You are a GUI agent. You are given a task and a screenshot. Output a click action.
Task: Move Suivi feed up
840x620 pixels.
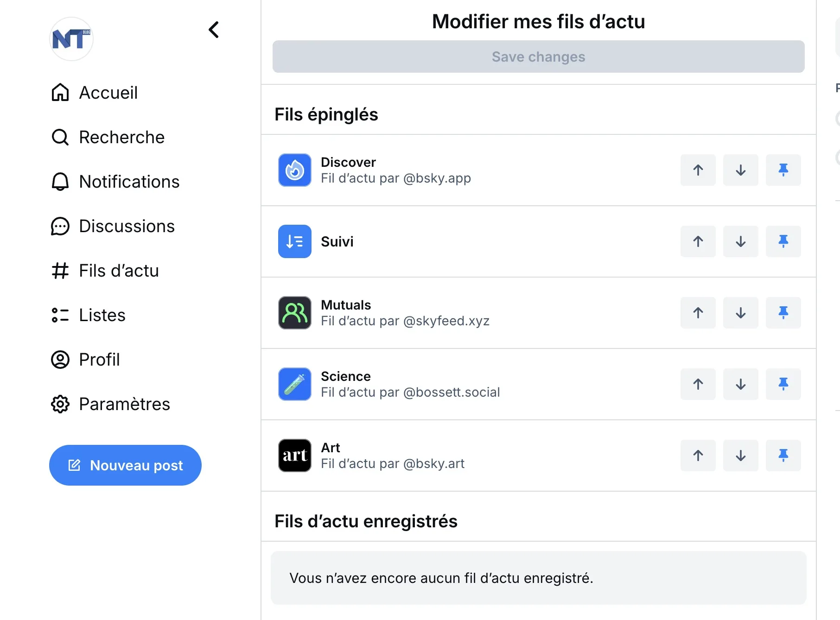point(698,241)
